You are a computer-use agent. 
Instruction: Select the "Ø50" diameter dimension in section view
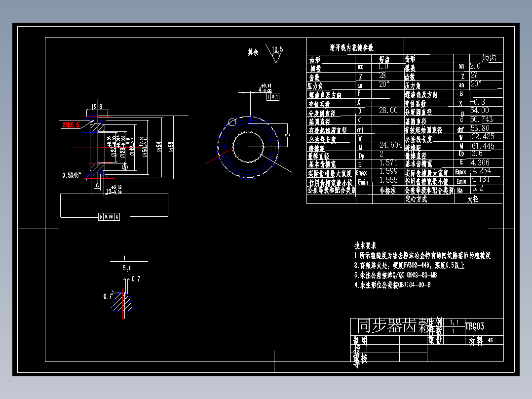[x=145, y=147]
